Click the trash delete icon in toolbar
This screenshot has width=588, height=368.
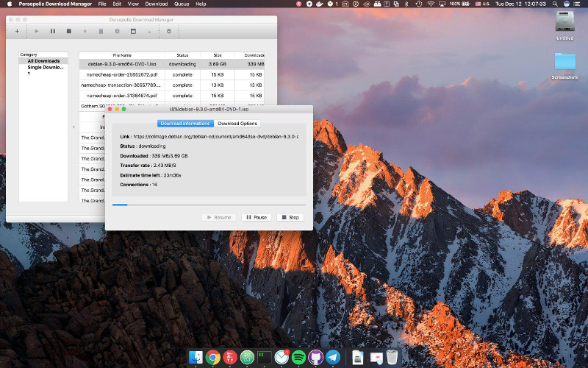point(101,31)
